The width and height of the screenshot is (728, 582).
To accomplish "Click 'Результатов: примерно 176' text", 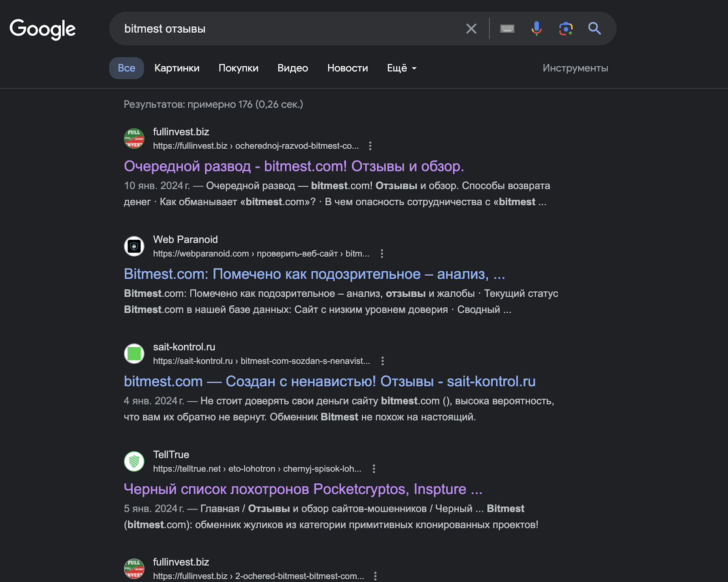I will (x=213, y=104).
